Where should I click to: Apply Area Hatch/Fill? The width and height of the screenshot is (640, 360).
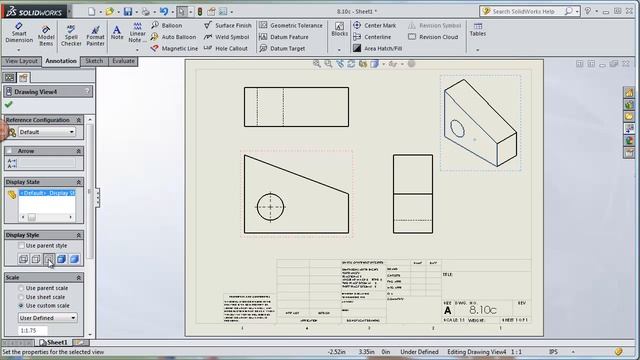point(378,48)
